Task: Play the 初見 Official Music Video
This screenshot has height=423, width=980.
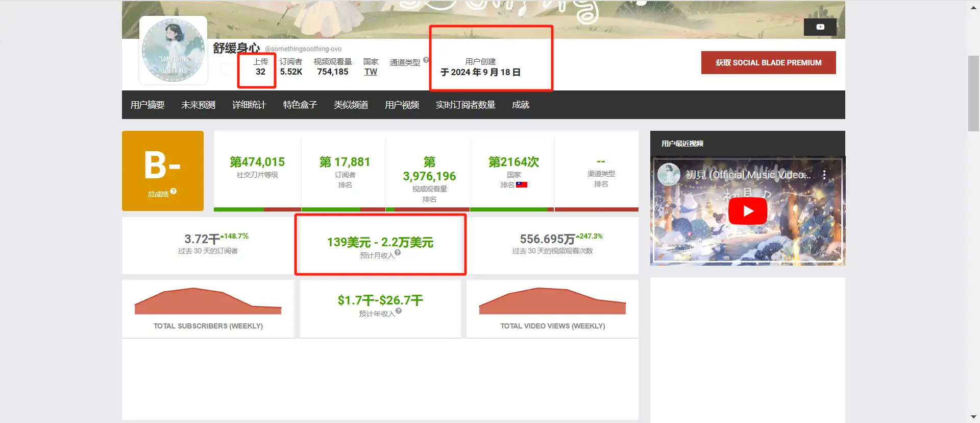Action: tap(747, 211)
